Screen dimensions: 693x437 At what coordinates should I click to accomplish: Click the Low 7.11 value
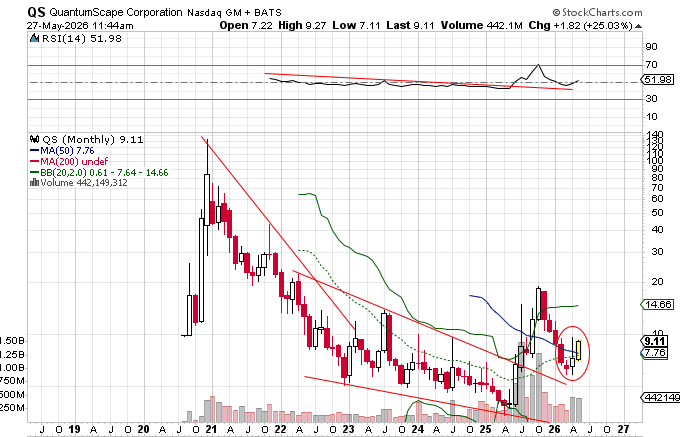point(356,26)
